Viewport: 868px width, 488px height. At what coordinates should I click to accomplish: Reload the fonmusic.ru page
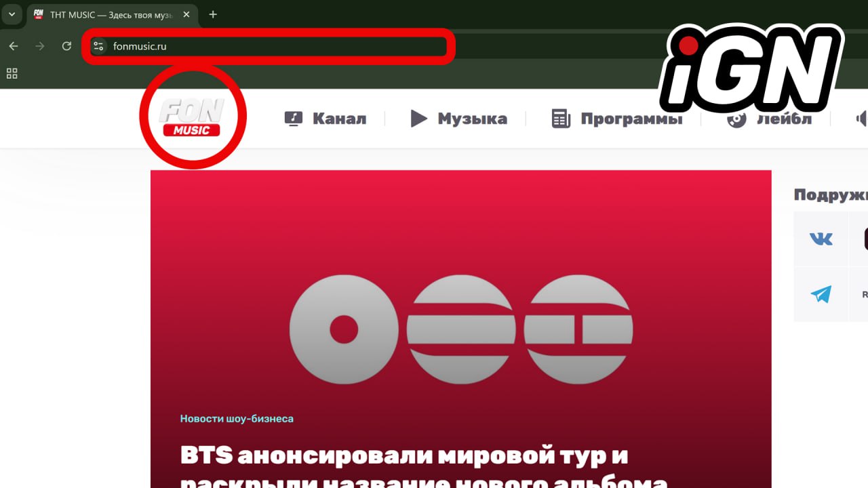[x=66, y=46]
